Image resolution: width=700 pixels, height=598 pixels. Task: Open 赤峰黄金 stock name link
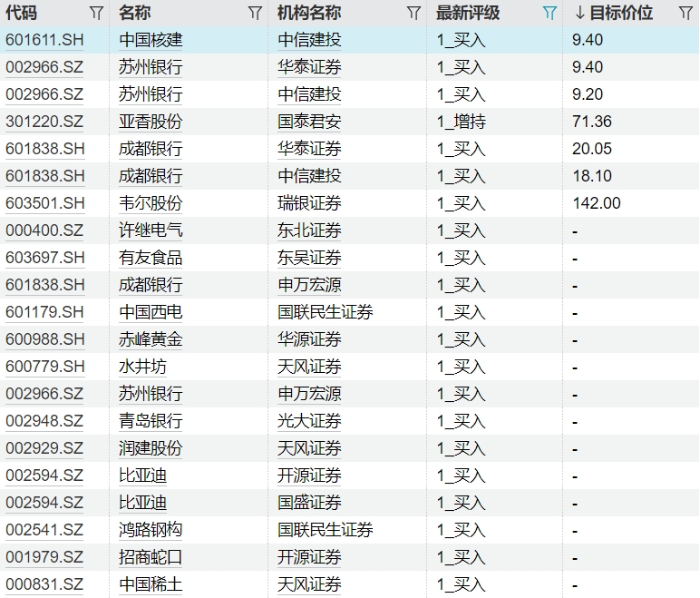coord(151,339)
